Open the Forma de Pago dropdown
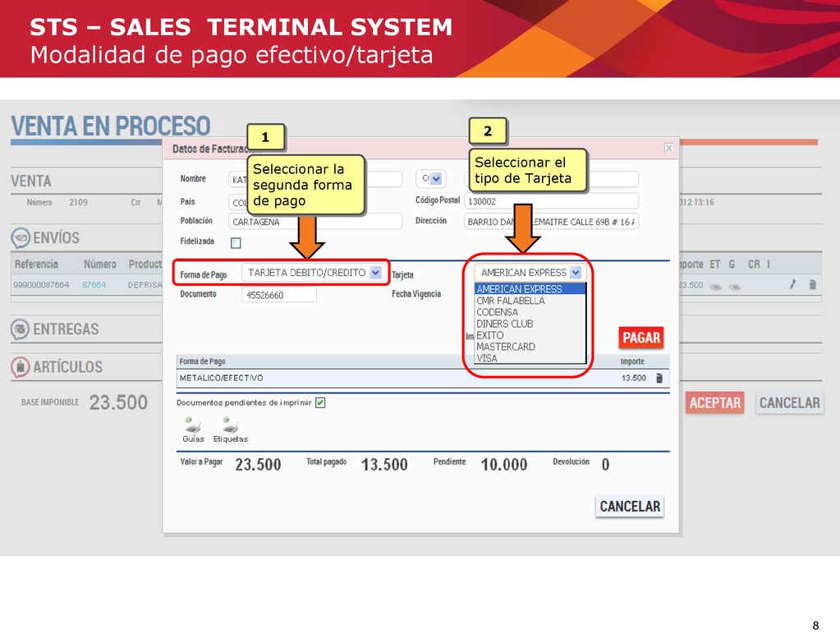Image resolution: width=840 pixels, height=643 pixels. [375, 273]
